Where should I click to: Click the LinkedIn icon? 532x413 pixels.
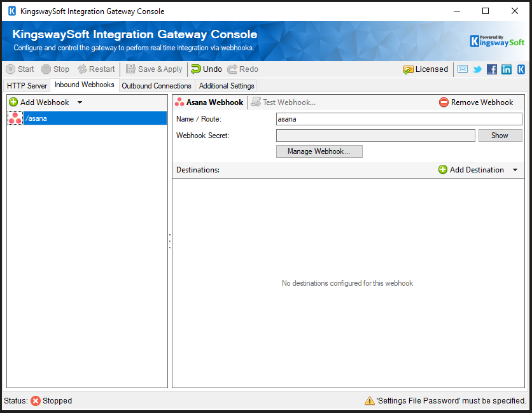pos(507,69)
